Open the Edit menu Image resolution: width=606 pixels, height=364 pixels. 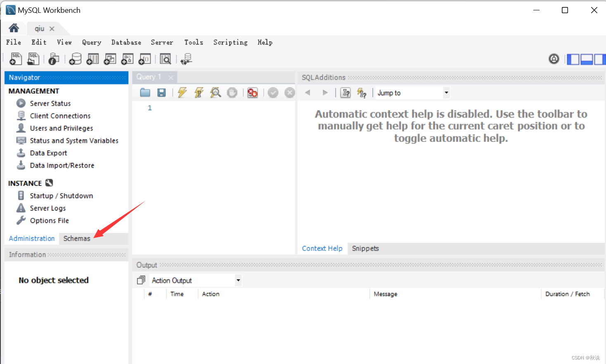coord(39,42)
